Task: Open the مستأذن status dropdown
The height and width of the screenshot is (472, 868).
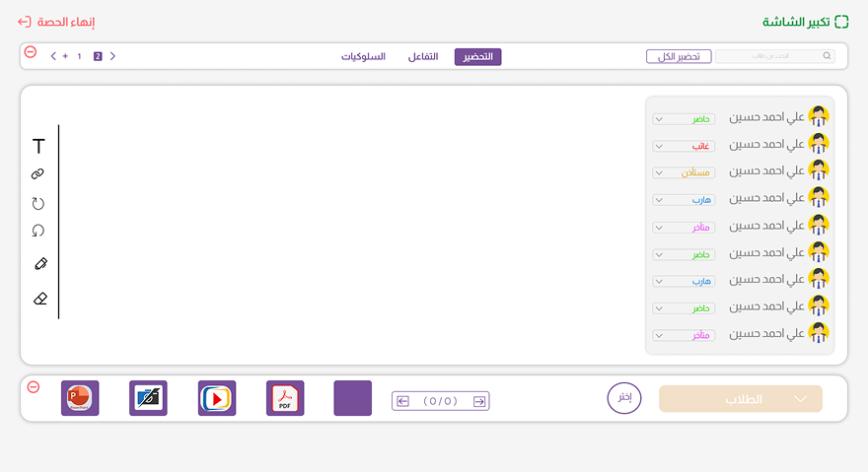Action: tap(684, 172)
